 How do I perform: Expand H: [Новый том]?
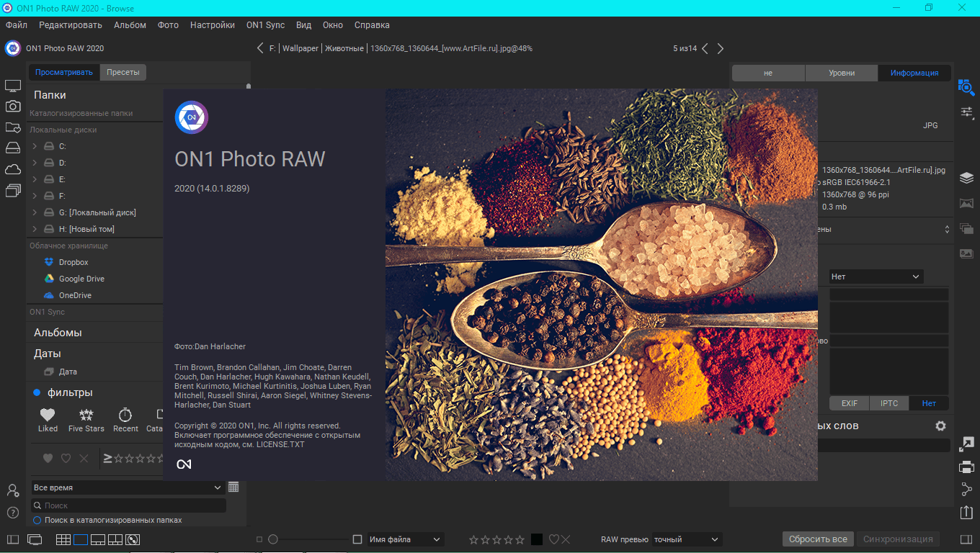pyautogui.click(x=35, y=229)
